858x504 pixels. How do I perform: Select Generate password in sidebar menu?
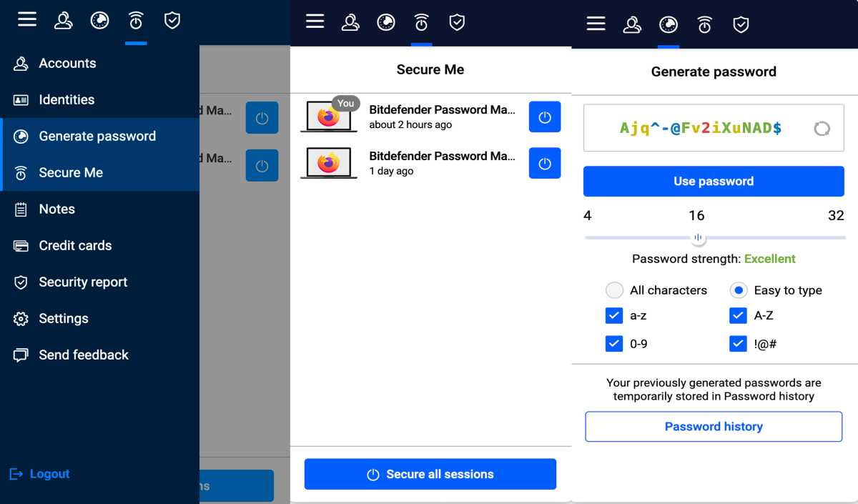(x=99, y=136)
